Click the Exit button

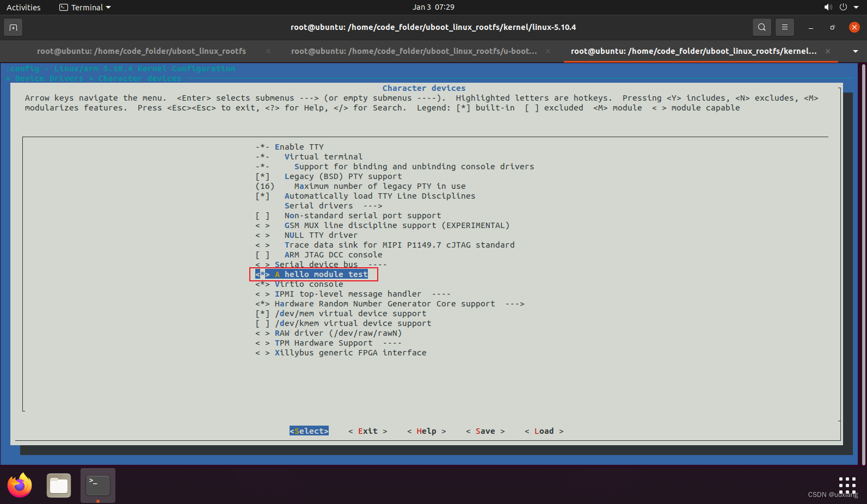pyautogui.click(x=368, y=431)
